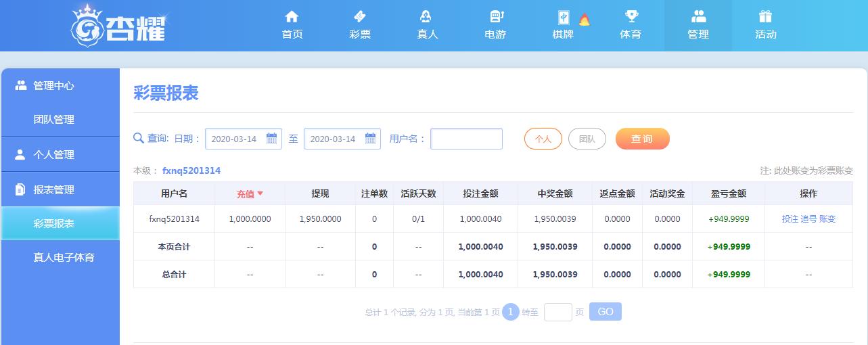Open the 棋牌 card games icon
This screenshot has width=868, height=345.
click(563, 18)
